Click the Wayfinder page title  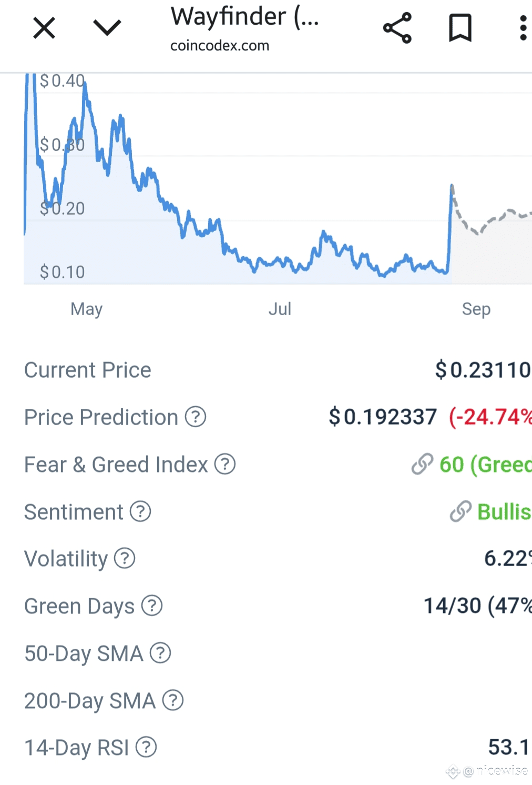click(244, 17)
